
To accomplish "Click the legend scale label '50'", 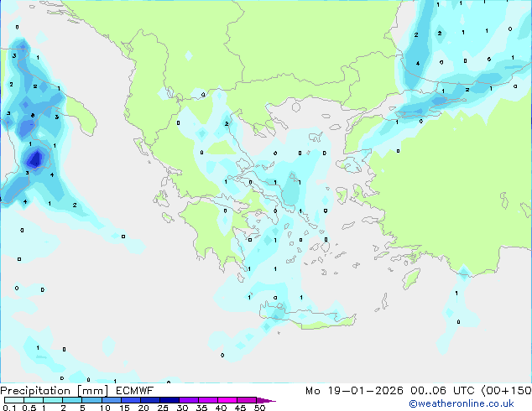I will click(259, 408).
